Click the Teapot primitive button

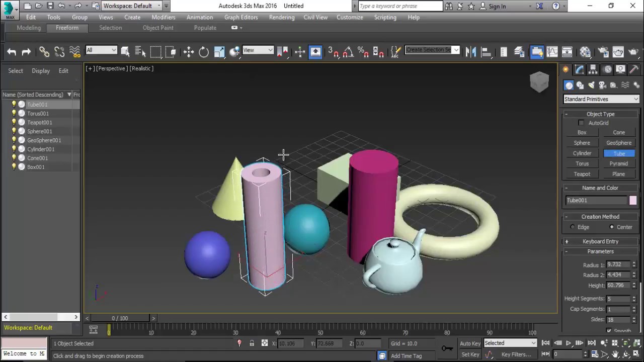(x=582, y=174)
